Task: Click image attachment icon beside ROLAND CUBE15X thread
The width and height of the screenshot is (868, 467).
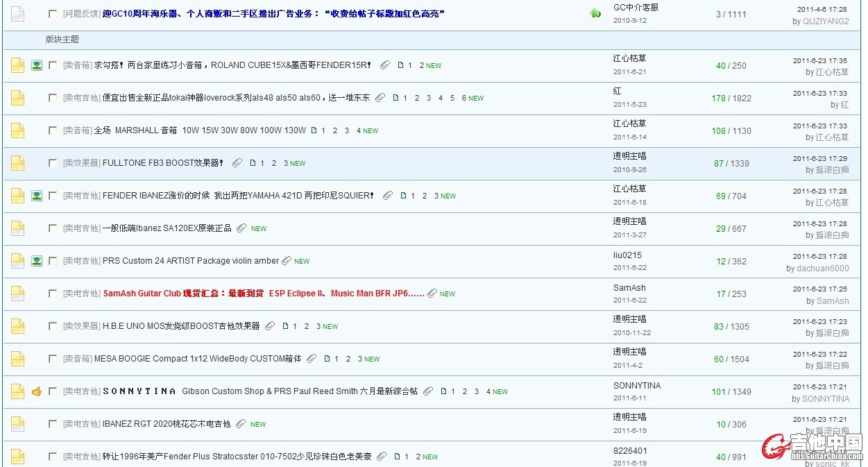Action: (x=37, y=65)
